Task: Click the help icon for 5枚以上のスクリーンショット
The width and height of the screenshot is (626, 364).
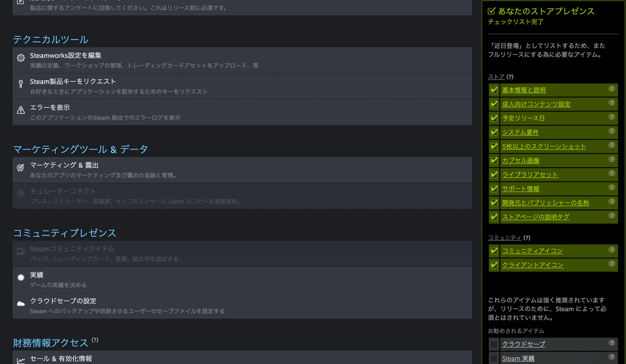Action: (611, 145)
